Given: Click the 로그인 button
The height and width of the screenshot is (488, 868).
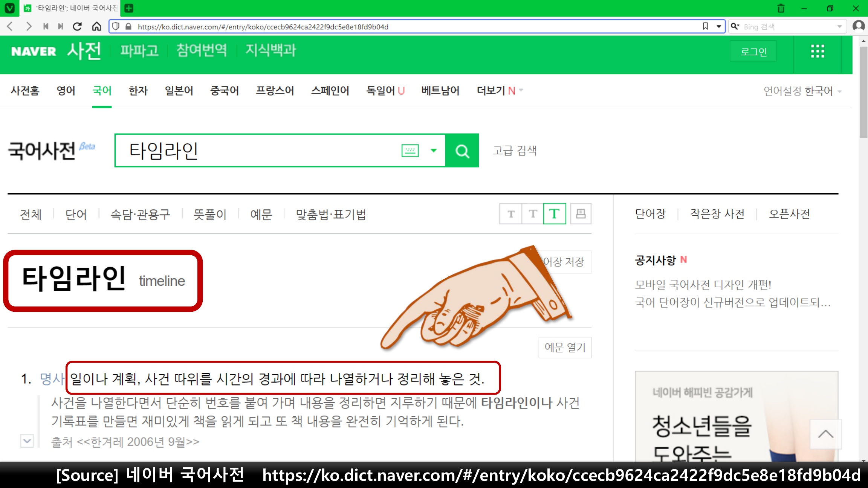Looking at the screenshot, I should coord(753,51).
